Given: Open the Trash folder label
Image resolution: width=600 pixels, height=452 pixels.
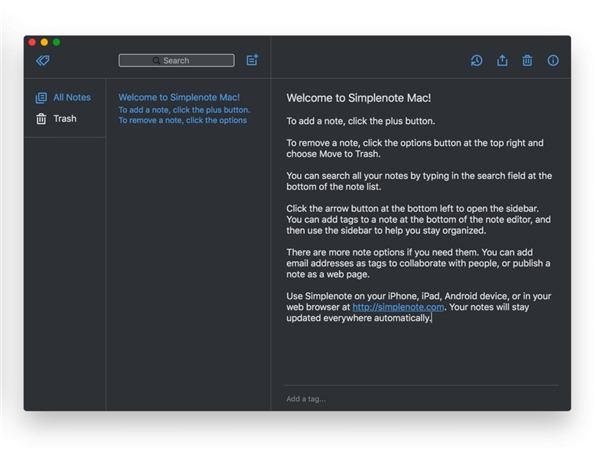Looking at the screenshot, I should click(65, 119).
